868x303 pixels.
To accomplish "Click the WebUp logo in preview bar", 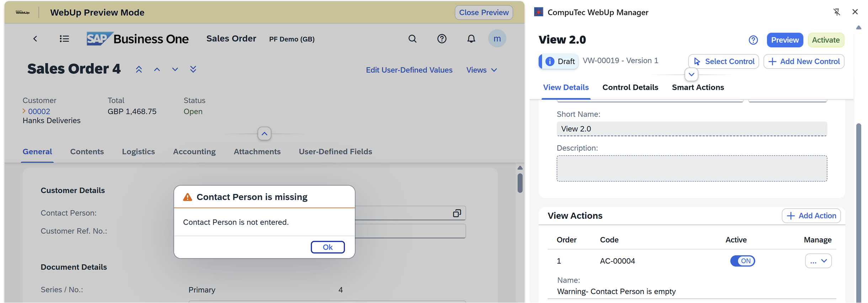I will tap(23, 12).
